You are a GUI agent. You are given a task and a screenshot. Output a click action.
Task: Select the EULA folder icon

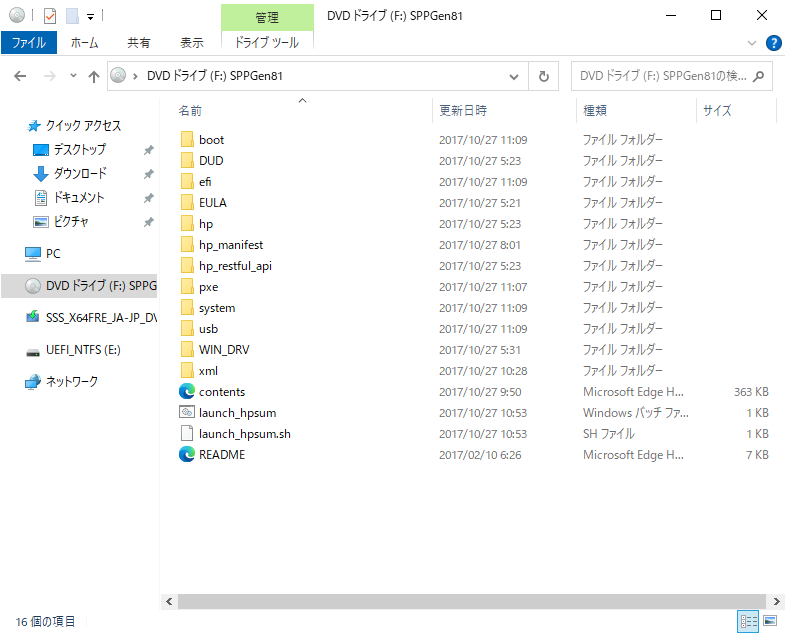point(187,202)
